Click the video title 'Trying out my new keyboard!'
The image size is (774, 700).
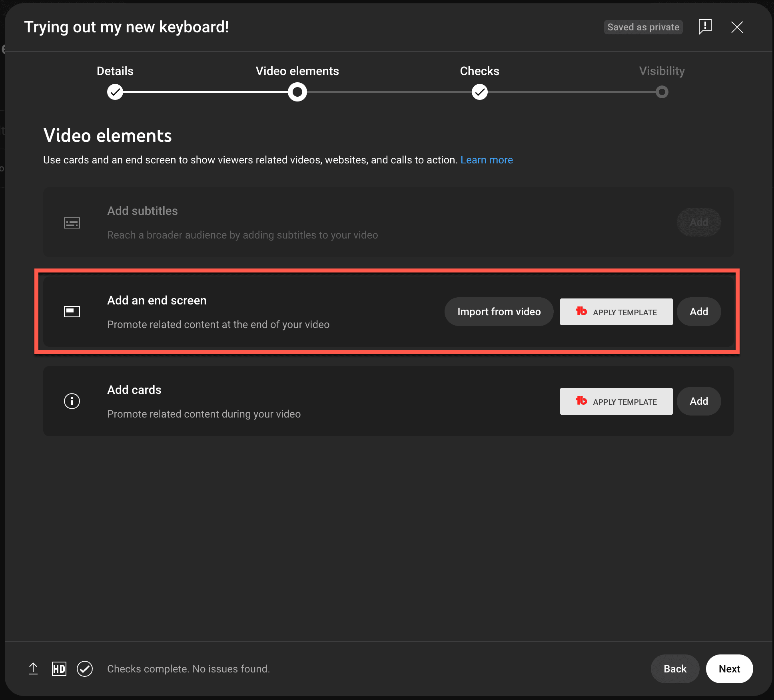coord(127,27)
